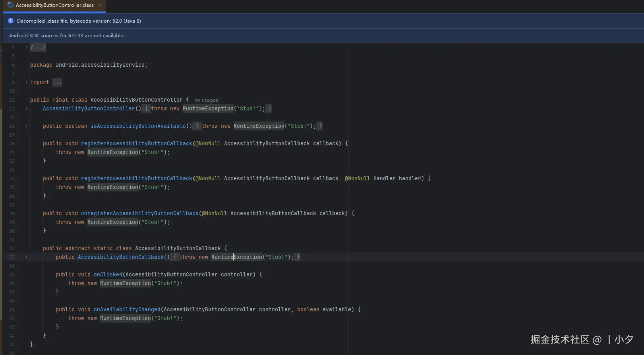Click the class file icon on tab
Image resolution: width=644 pixels, height=355 pixels.
11,5
